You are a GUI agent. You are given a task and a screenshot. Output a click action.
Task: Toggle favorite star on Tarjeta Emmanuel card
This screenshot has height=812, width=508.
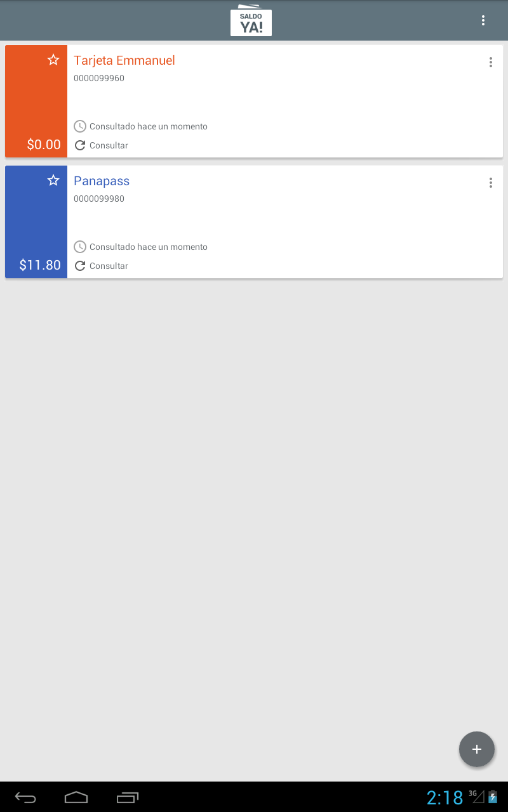point(53,60)
